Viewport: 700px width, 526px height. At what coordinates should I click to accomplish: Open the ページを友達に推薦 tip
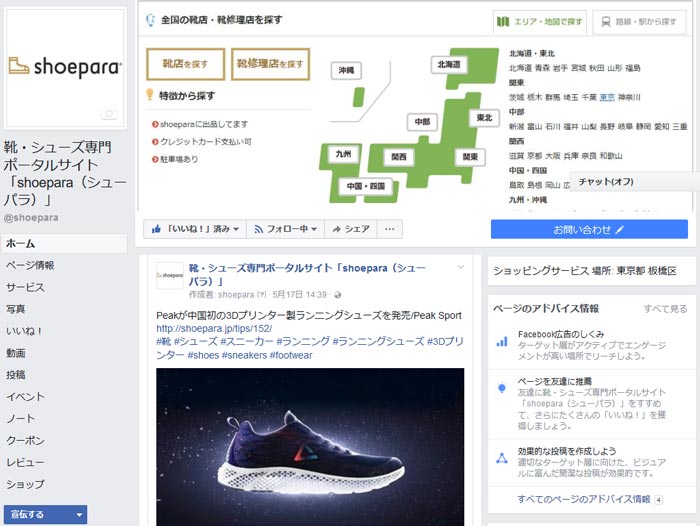[x=554, y=381]
